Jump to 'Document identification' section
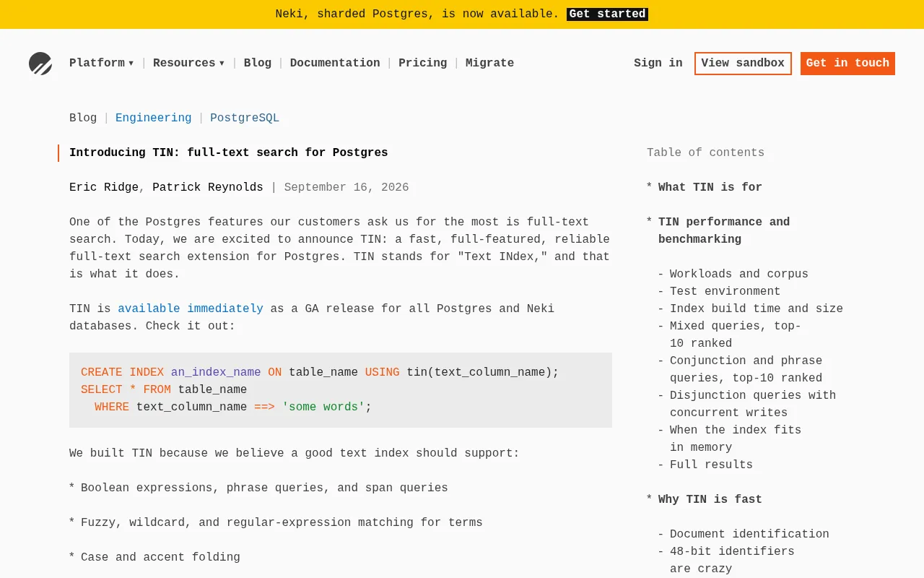This screenshot has width=924, height=578. 749,534
